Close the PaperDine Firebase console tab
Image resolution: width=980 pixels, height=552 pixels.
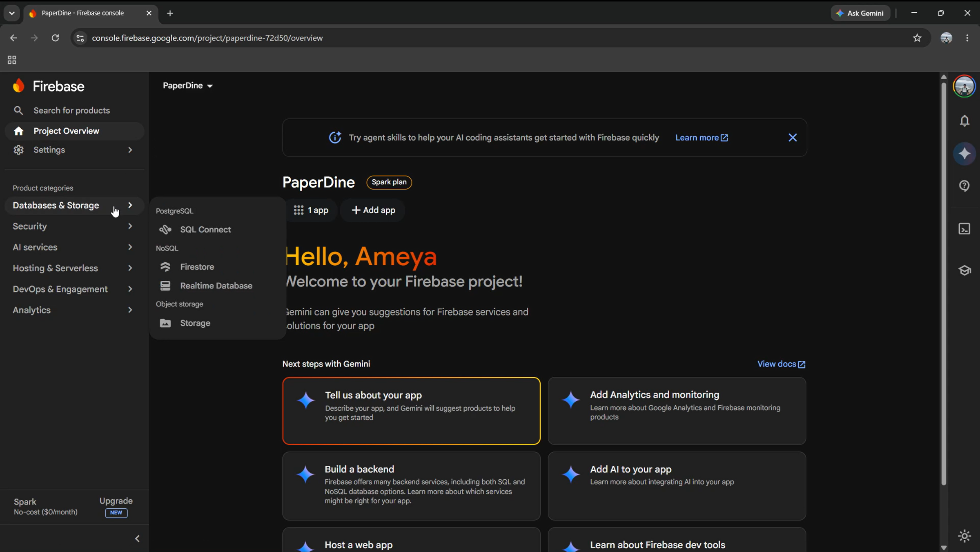click(x=149, y=13)
